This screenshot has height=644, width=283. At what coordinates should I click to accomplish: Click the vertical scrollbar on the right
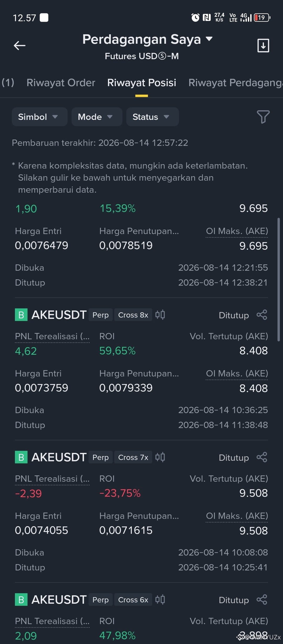pyautogui.click(x=279, y=279)
